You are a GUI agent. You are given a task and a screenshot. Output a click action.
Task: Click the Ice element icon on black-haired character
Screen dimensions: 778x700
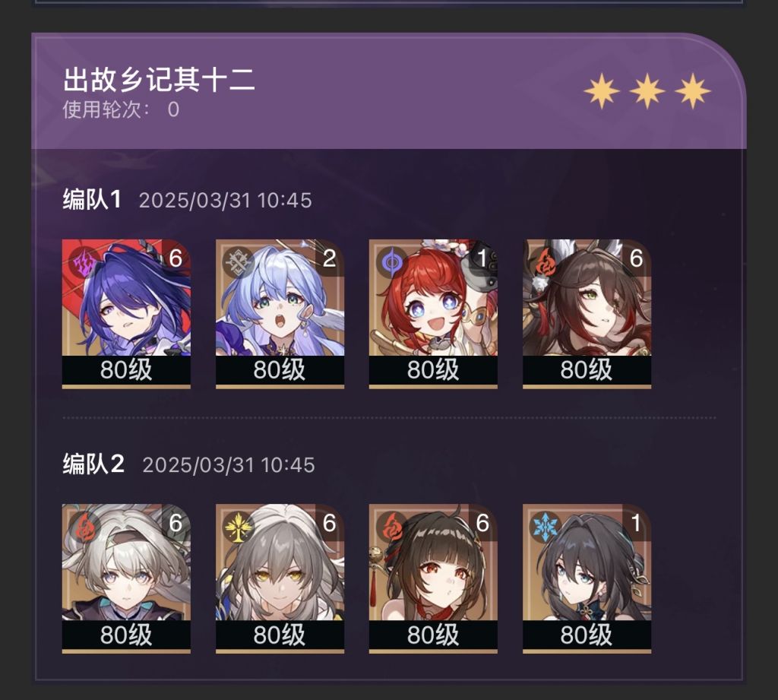point(545,527)
